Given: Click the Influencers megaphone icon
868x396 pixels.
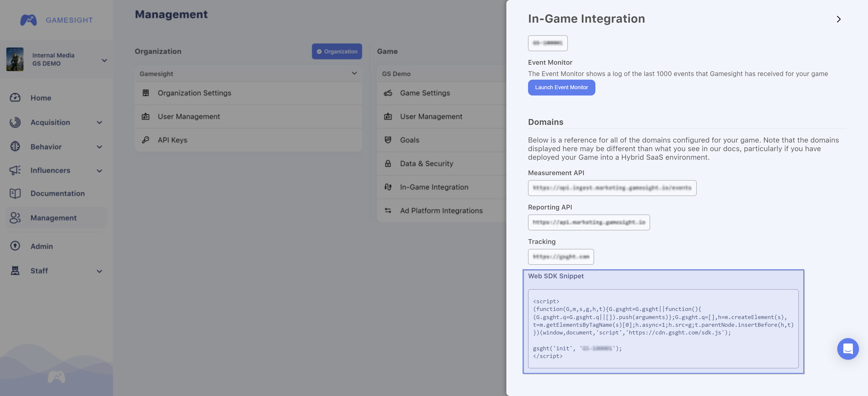Looking at the screenshot, I should 15,170.
